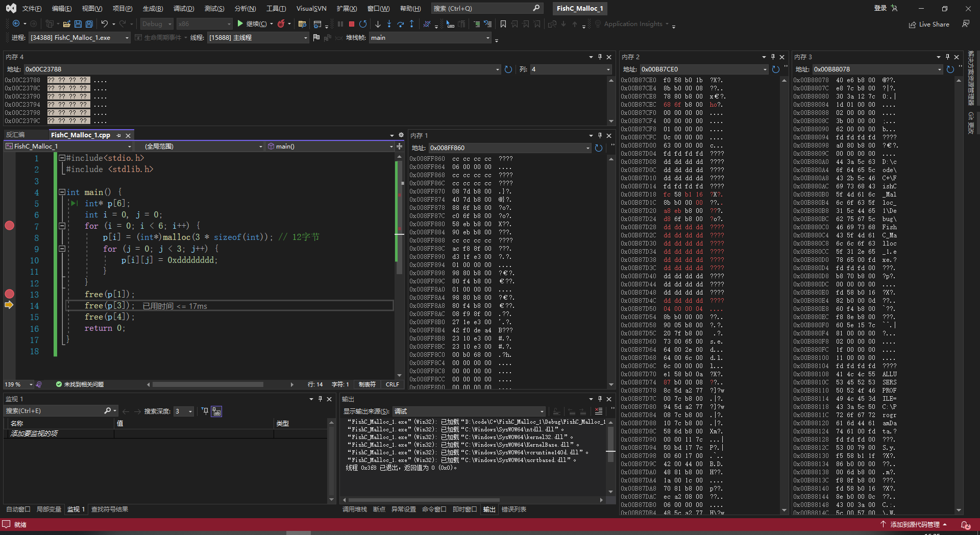Click the thread flag icon
This screenshot has width=980, height=535.
click(x=316, y=38)
